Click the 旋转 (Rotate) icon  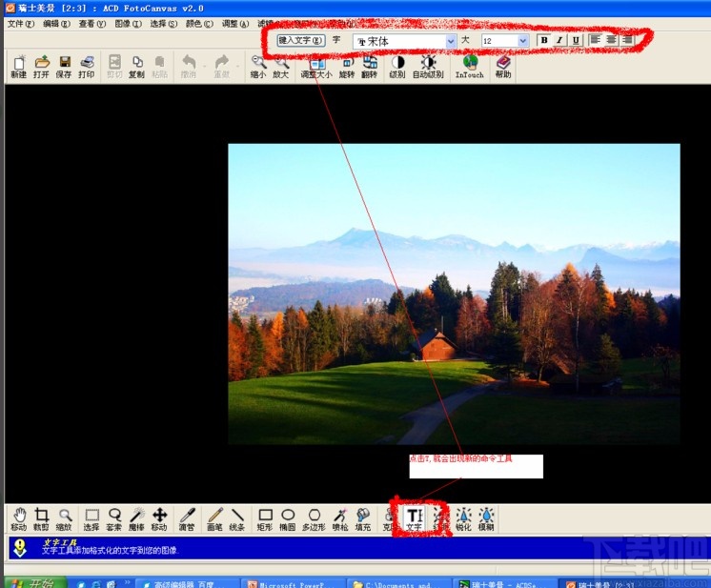click(x=347, y=67)
